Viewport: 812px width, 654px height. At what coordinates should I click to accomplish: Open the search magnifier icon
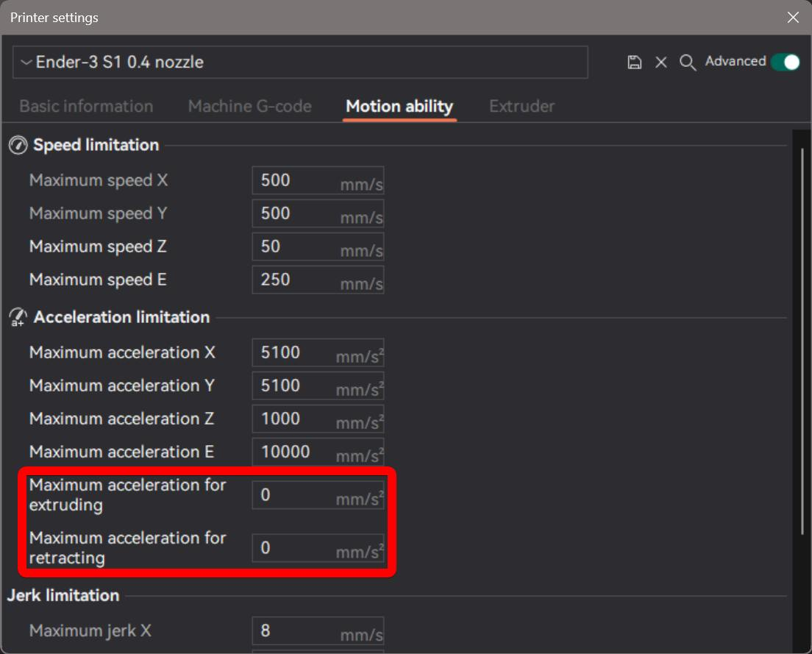[687, 63]
